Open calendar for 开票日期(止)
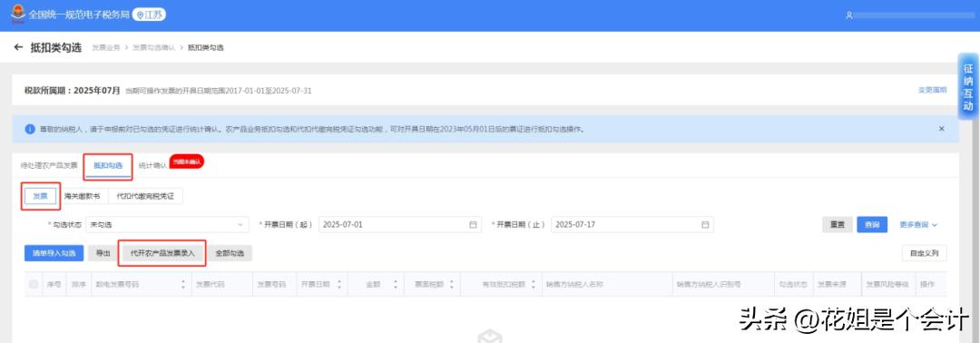The height and width of the screenshot is (343, 980). point(705,224)
